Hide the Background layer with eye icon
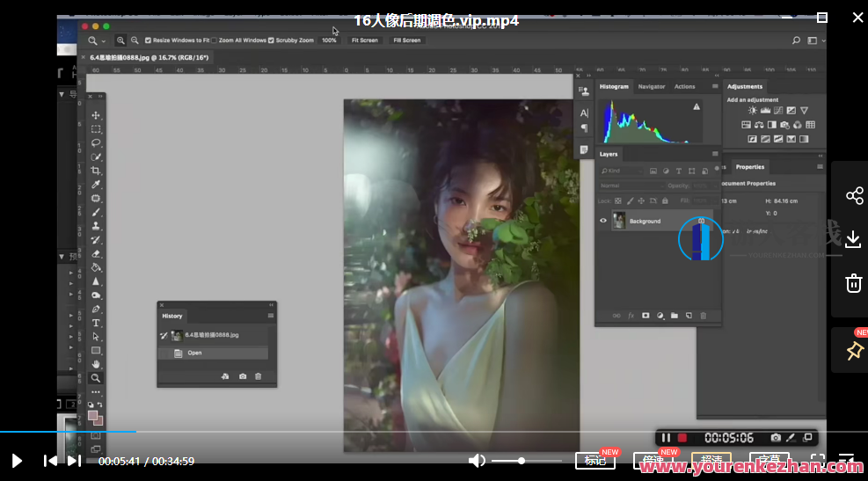Screen dimensions: 868x481 (x=602, y=221)
